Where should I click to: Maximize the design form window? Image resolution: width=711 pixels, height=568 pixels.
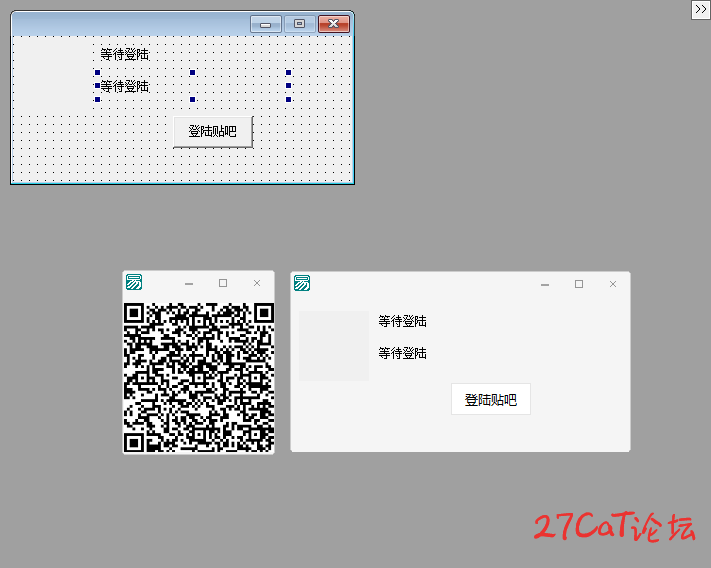pyautogui.click(x=300, y=24)
